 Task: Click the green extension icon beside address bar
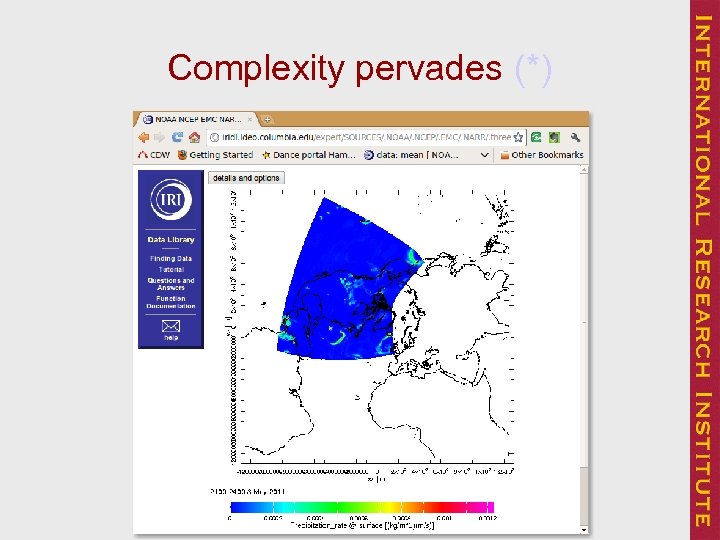pos(536,137)
